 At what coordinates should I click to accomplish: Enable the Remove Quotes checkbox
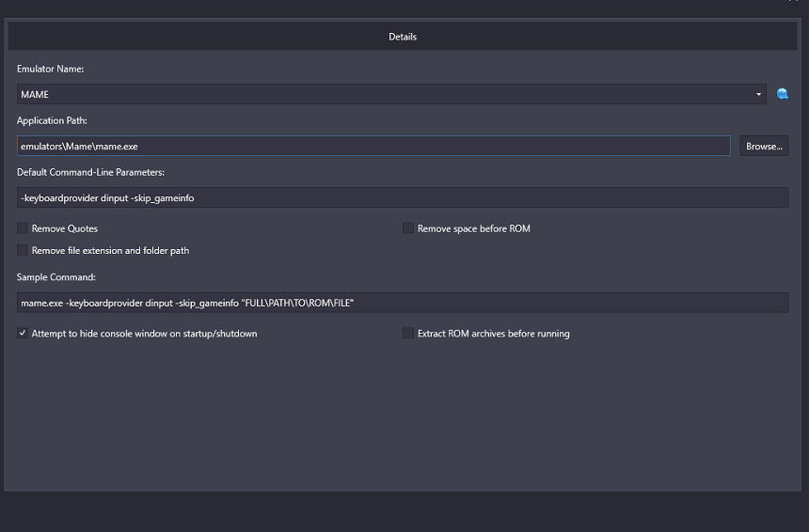23,227
